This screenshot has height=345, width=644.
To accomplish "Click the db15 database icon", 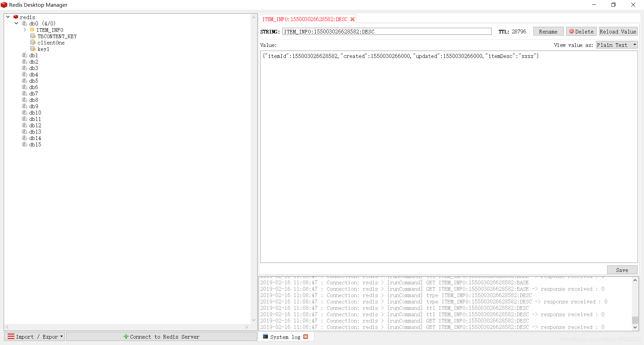I will (24, 144).
